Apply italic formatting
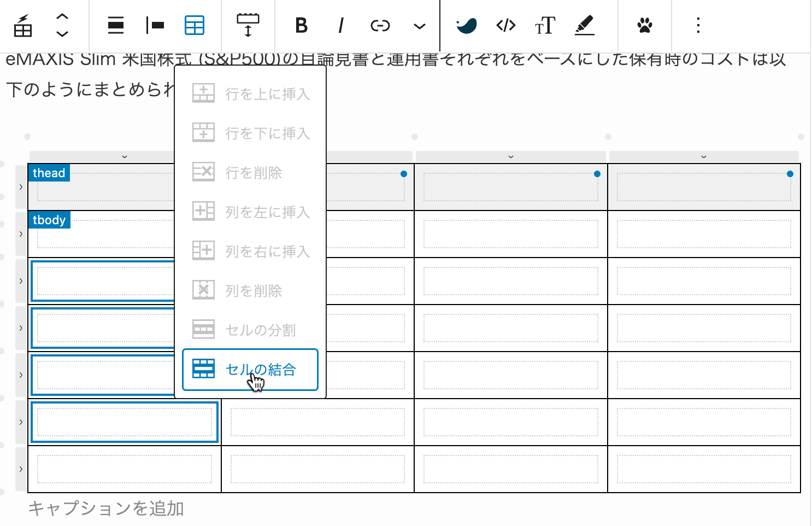This screenshot has height=526, width=812. [x=340, y=26]
